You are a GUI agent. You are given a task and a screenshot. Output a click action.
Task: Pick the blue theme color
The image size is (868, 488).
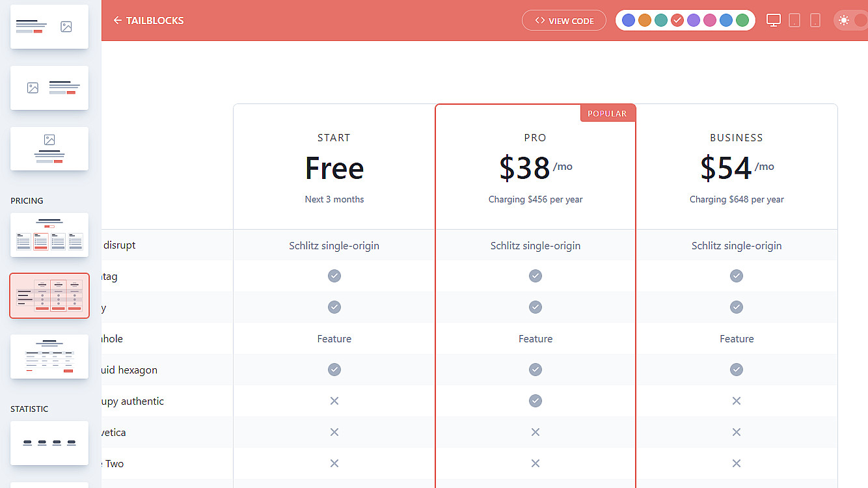(x=726, y=20)
